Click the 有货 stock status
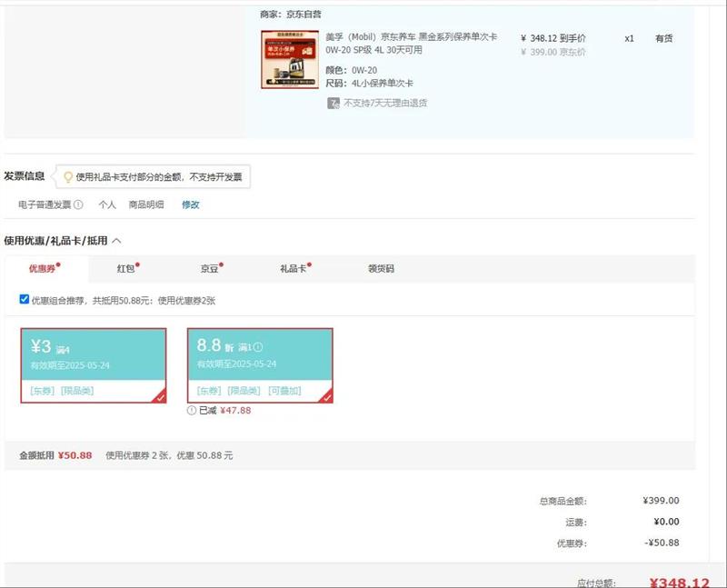The height and width of the screenshot is (588, 727). pyautogui.click(x=664, y=38)
